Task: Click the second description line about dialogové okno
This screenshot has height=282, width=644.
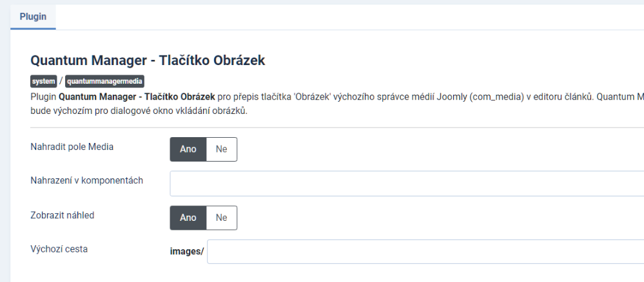Action: 139,111
